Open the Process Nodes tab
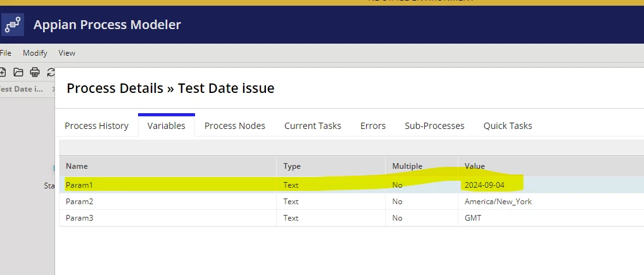The width and height of the screenshot is (644, 275). point(234,126)
